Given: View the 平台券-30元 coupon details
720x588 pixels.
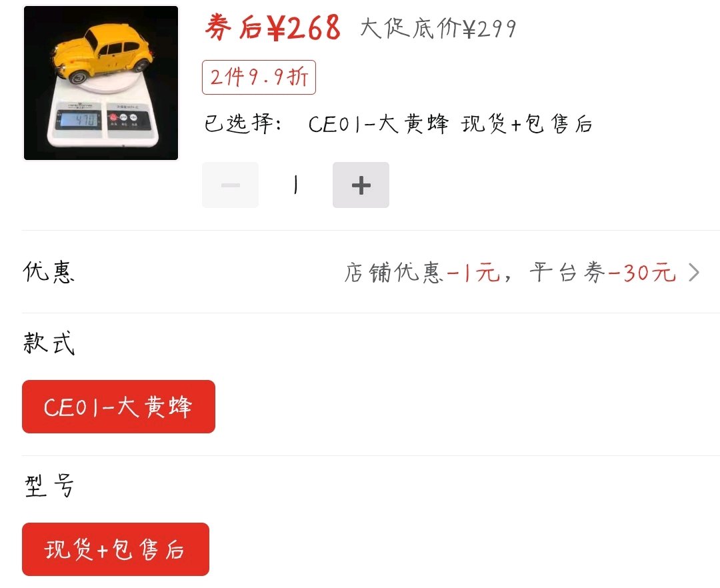Looking at the screenshot, I should click(603, 272).
